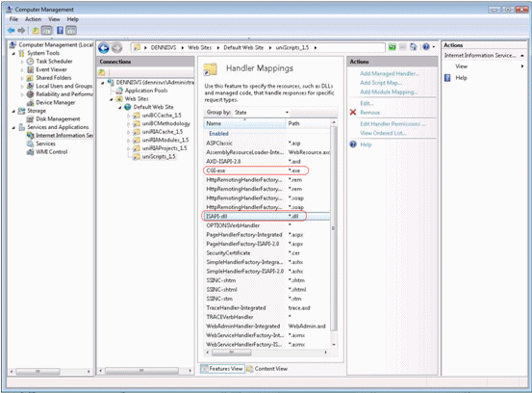The height and width of the screenshot is (393, 532).
Task: Click the Edit... action link
Action: (367, 103)
